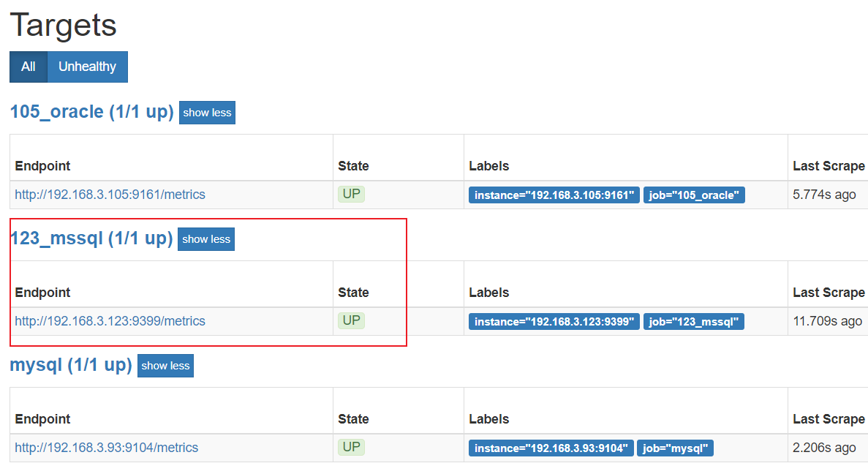This screenshot has width=868, height=474.
Task: Click the instance label for the oracle target
Action: pyautogui.click(x=554, y=195)
